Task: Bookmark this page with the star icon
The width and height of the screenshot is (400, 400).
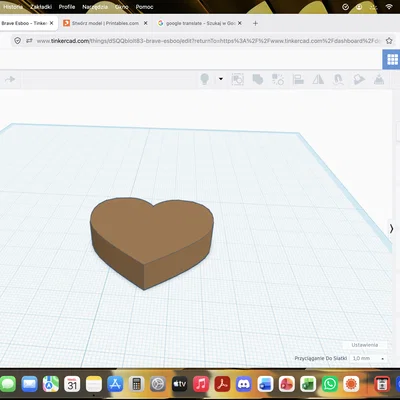Action: (x=389, y=41)
